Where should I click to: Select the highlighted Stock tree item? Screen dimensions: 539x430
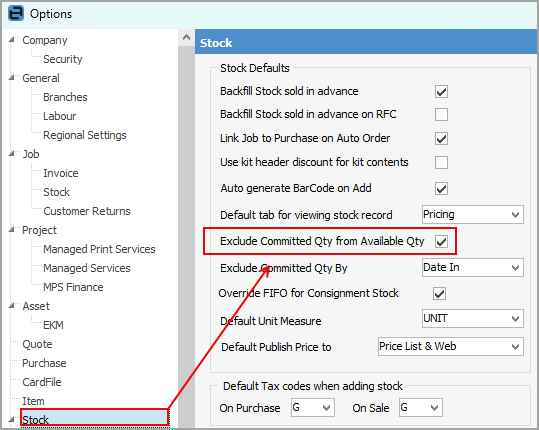coord(95,418)
